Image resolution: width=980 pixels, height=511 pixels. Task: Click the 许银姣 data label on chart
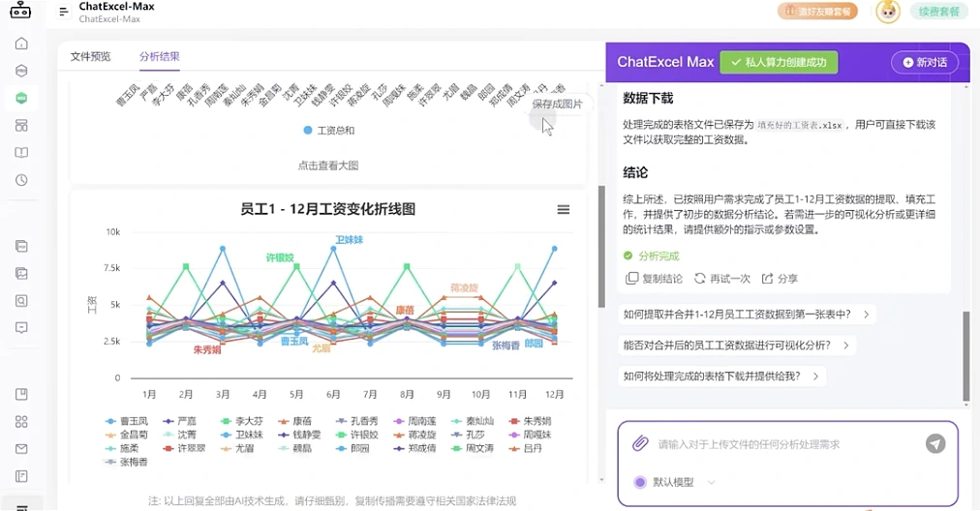click(x=279, y=257)
